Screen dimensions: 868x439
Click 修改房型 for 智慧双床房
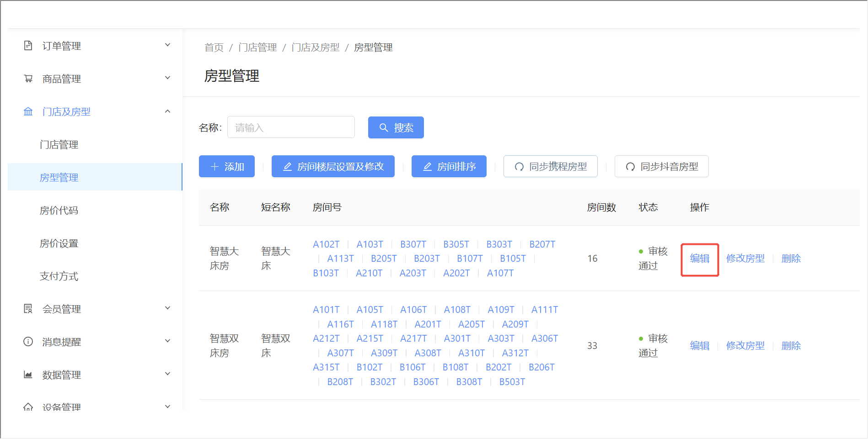pyautogui.click(x=745, y=345)
